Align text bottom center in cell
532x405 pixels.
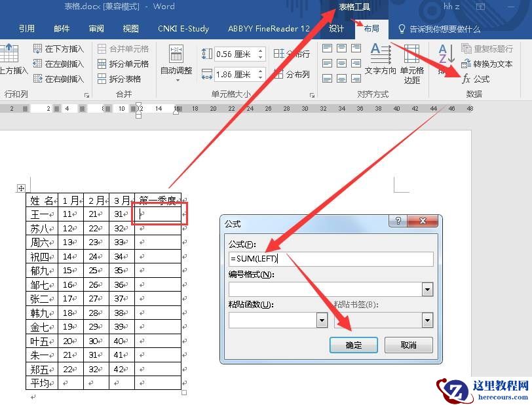coord(341,79)
